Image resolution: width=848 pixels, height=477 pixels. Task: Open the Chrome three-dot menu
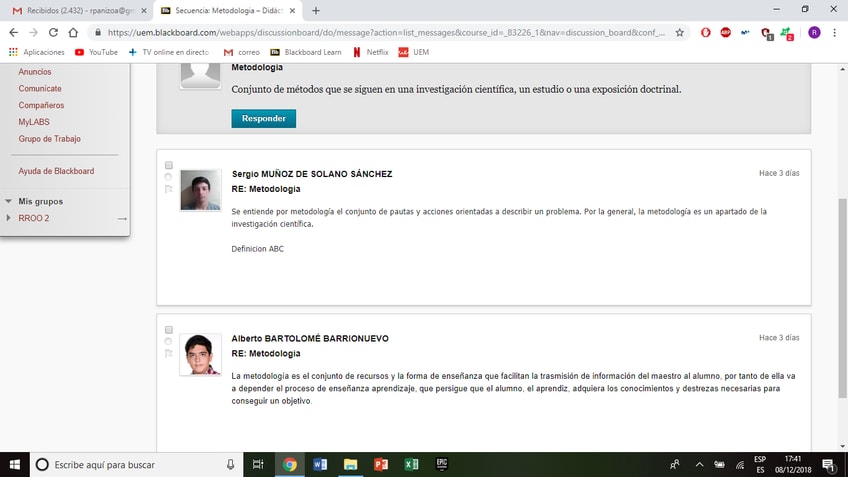tap(834, 32)
